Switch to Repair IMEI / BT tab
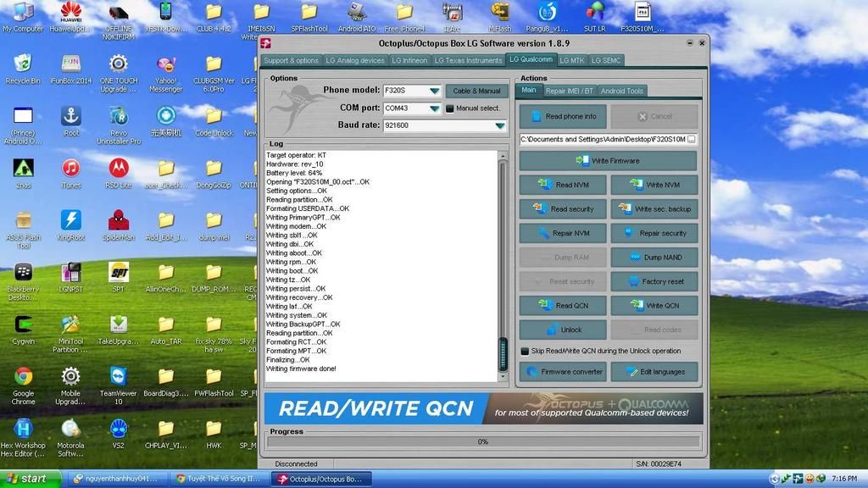This screenshot has width=868, height=488. [569, 91]
